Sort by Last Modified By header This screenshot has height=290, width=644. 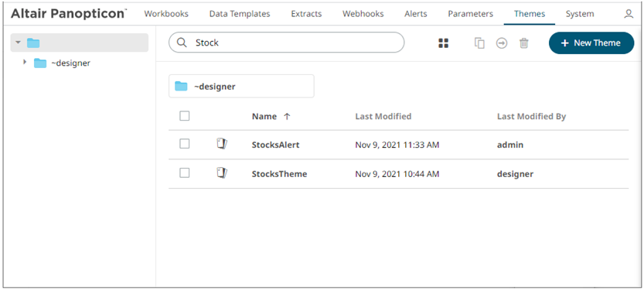point(531,117)
